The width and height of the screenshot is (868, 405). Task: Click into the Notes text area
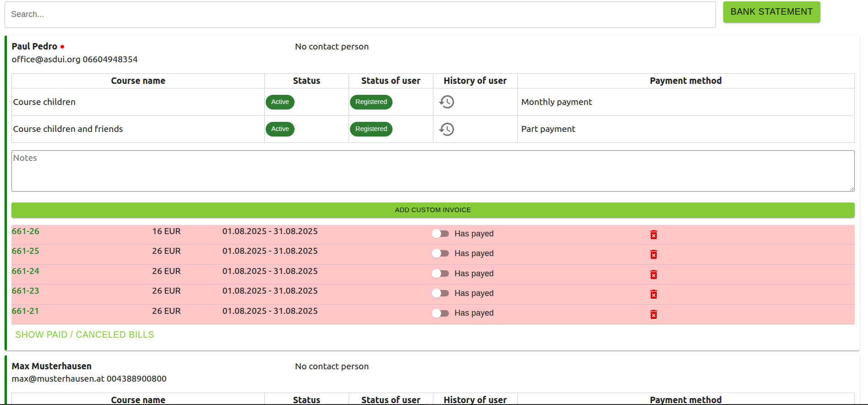point(432,171)
